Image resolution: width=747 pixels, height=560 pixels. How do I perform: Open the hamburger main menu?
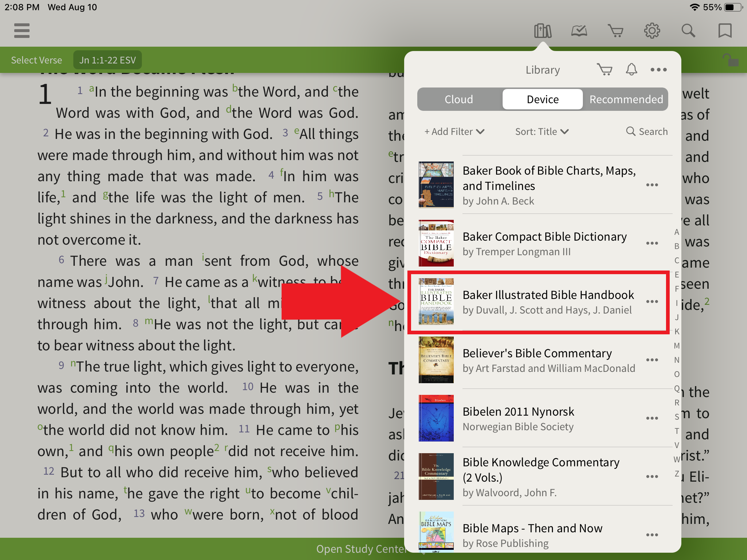22,31
